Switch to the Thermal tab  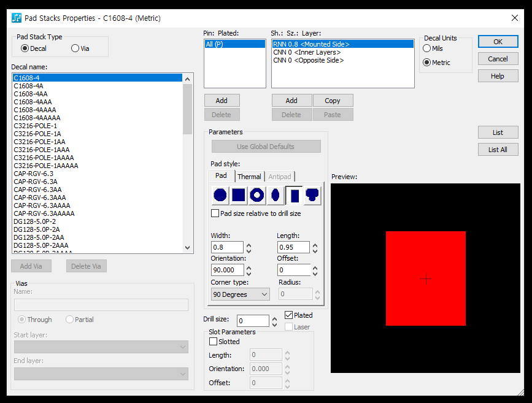click(x=249, y=177)
